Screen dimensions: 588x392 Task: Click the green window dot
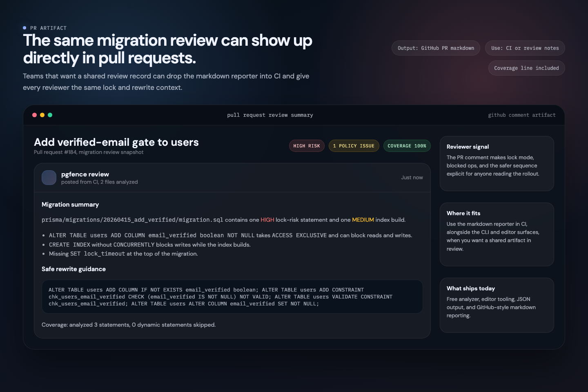coord(50,115)
